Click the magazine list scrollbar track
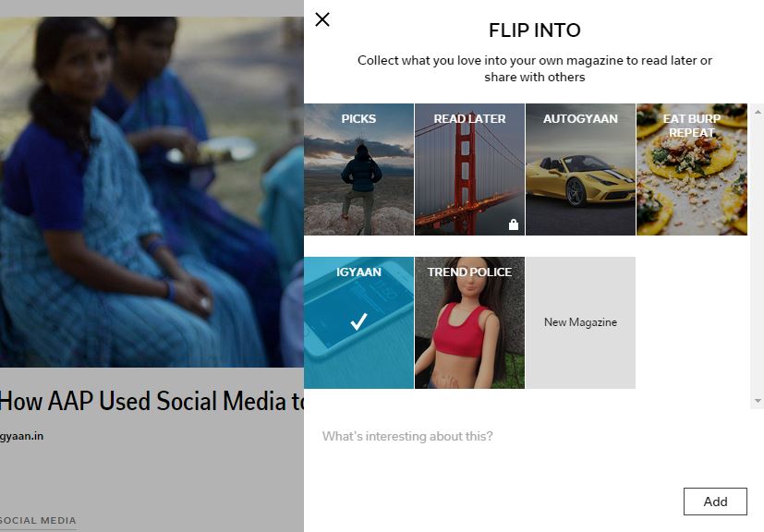 (x=758, y=256)
